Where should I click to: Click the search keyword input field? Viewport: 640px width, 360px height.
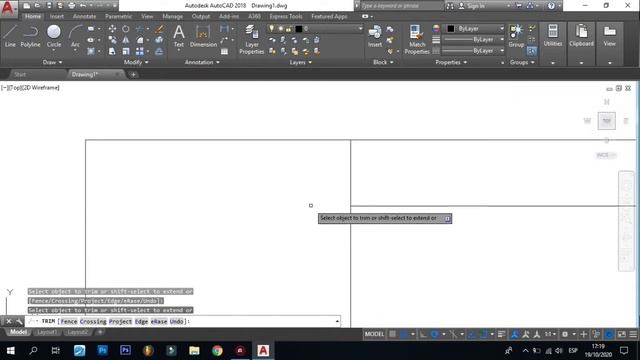(402, 6)
